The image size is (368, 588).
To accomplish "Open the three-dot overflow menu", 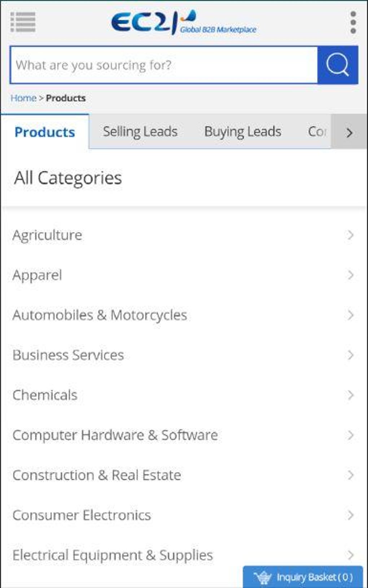I will [352, 22].
